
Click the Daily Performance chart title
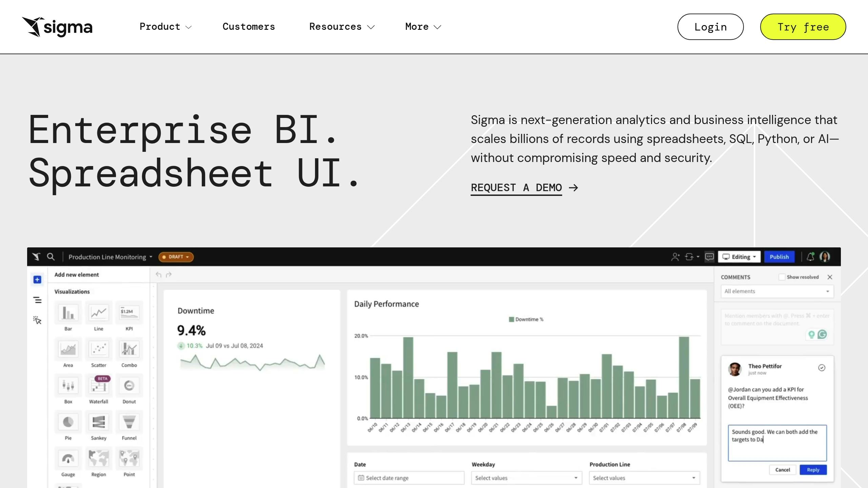click(x=387, y=304)
